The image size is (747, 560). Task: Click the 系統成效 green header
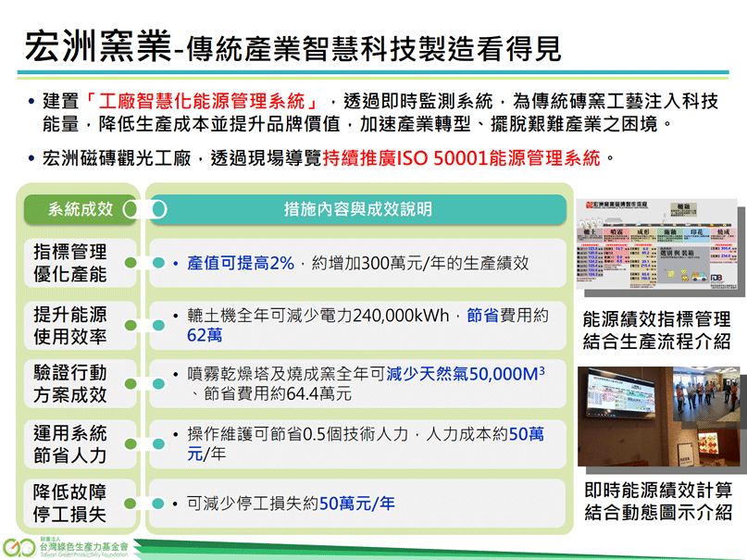click(x=81, y=209)
